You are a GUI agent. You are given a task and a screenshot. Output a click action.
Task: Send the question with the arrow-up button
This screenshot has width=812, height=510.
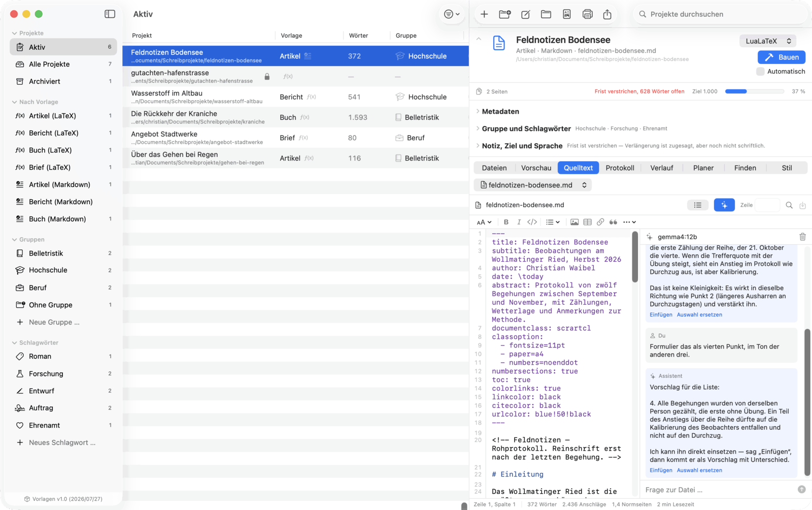[x=801, y=489]
